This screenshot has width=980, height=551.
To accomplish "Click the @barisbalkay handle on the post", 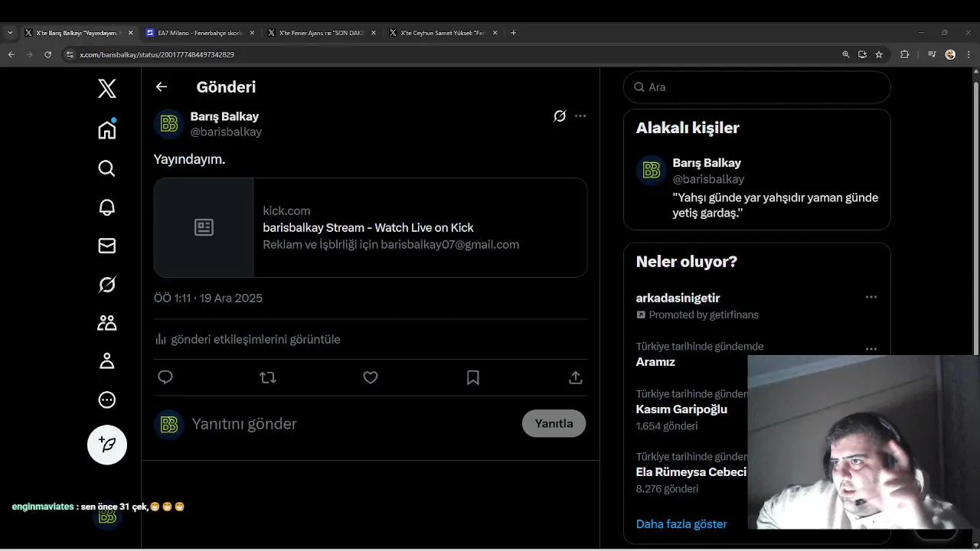I will pyautogui.click(x=226, y=132).
